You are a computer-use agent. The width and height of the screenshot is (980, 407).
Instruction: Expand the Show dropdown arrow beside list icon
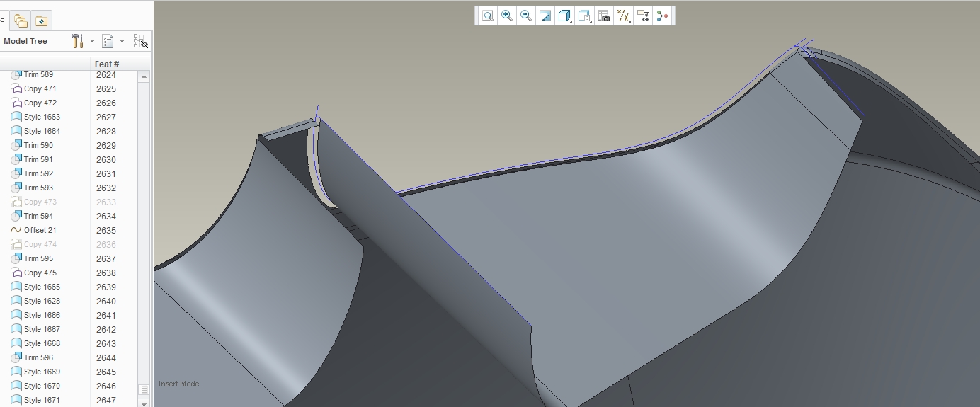[x=122, y=41]
